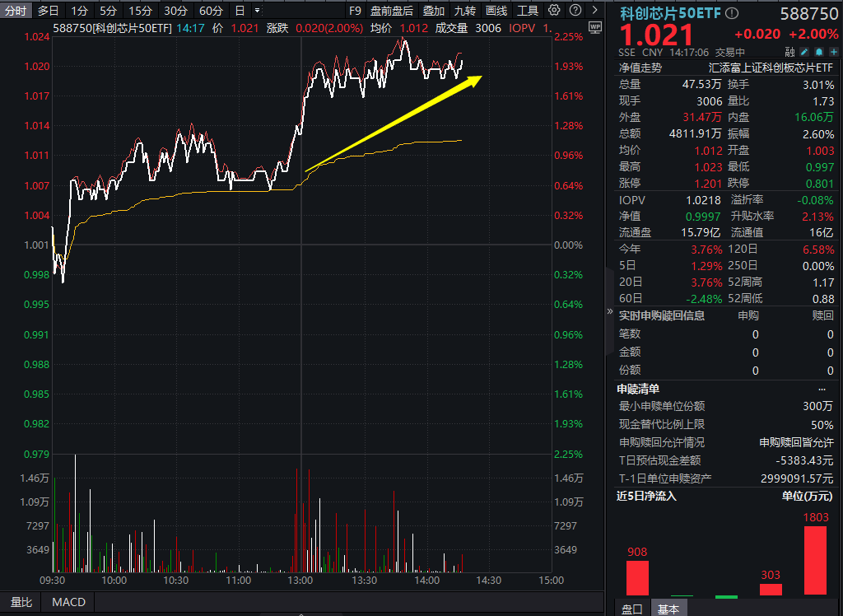Select the 九转 indicator icon
843x616 pixels.
coord(465,10)
